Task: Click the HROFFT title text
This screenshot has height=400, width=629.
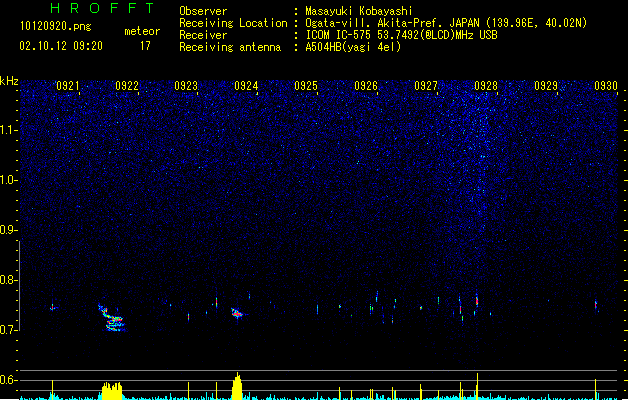Action: (102, 8)
